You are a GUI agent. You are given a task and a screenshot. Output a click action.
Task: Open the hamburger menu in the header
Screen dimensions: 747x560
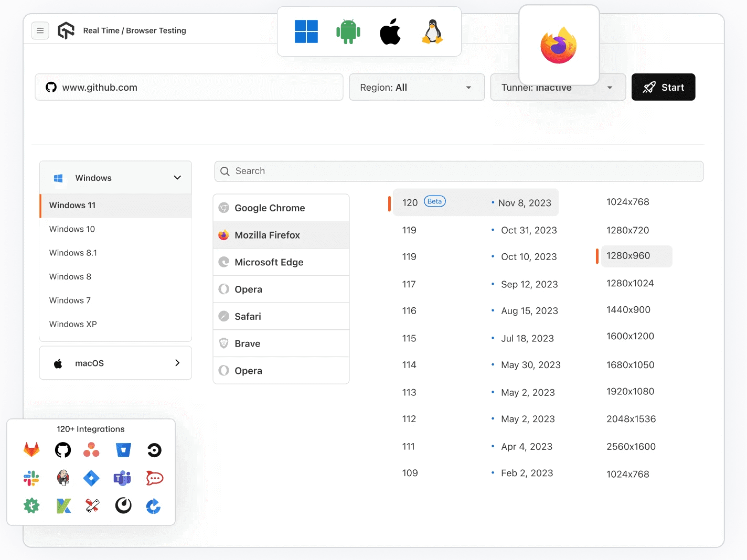(x=40, y=31)
